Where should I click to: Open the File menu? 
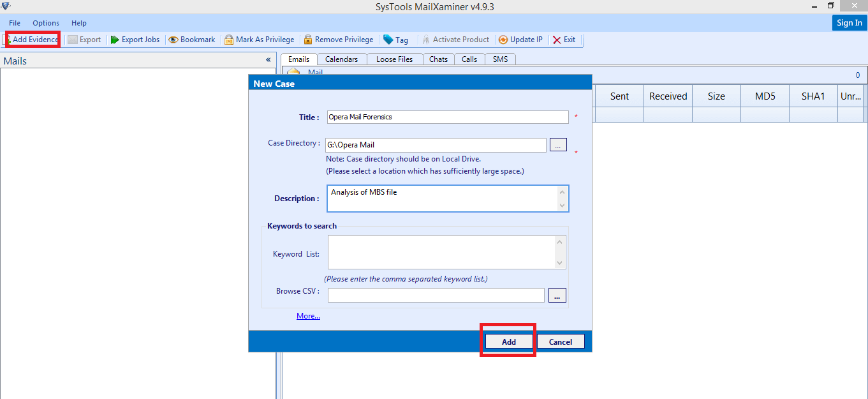point(15,23)
